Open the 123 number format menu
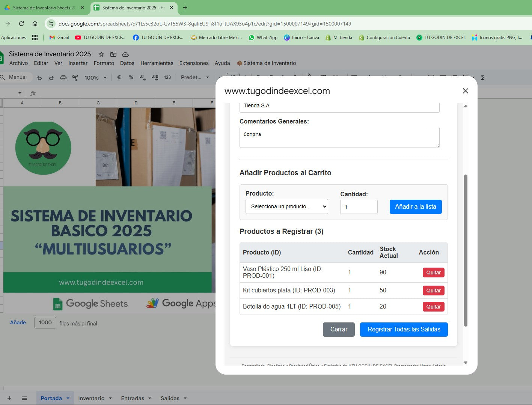532x405 pixels. click(167, 77)
